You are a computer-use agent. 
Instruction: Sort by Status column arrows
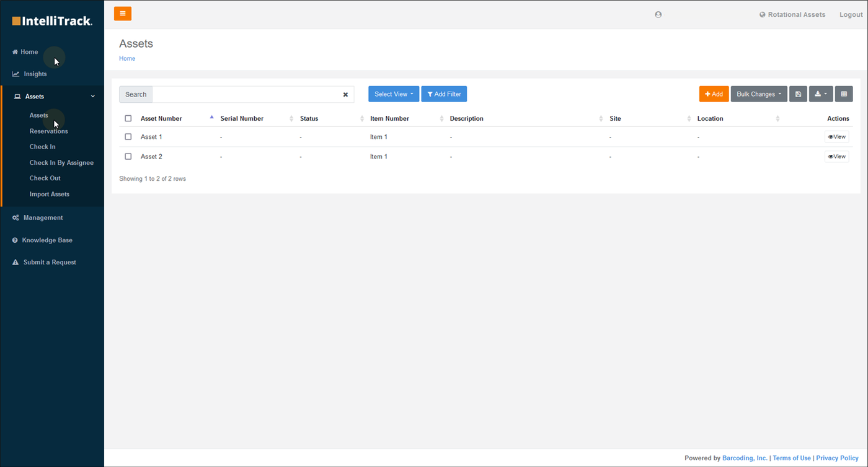click(362, 118)
